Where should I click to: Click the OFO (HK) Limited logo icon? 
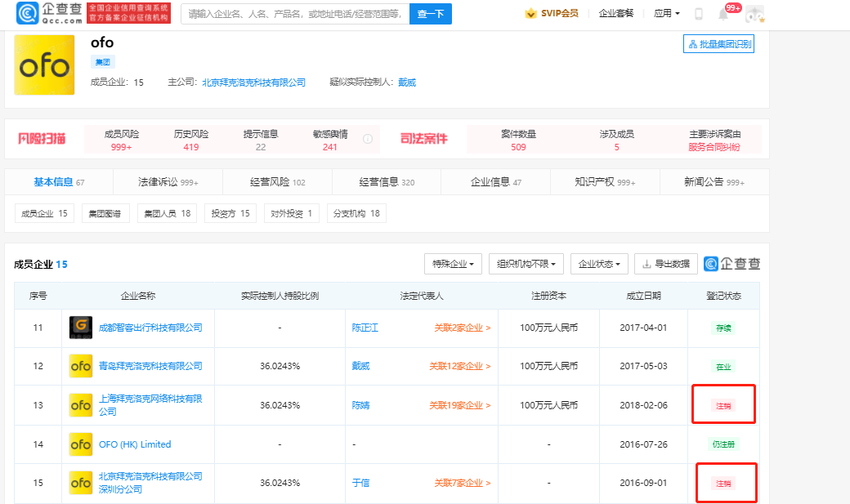coord(81,444)
